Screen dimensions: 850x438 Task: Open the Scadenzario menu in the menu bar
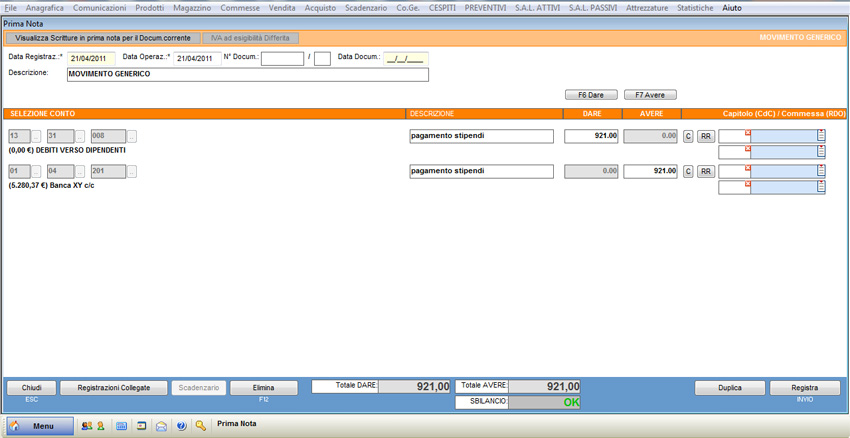tap(366, 7)
